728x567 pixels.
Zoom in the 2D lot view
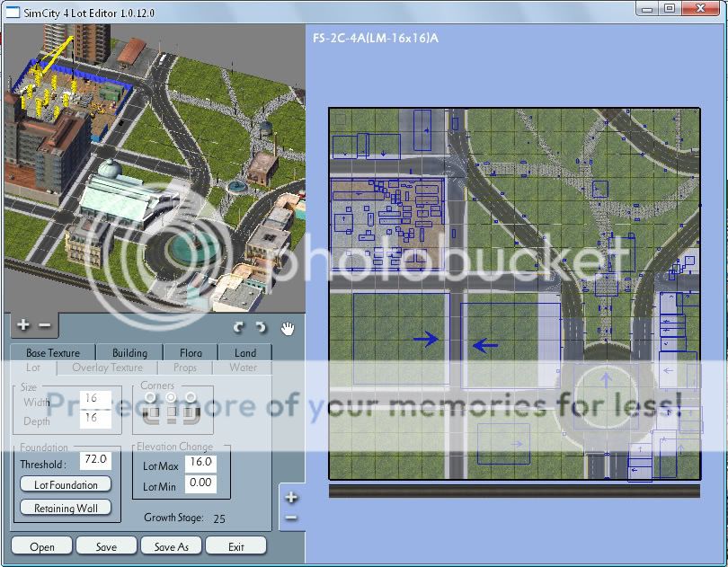pos(291,498)
